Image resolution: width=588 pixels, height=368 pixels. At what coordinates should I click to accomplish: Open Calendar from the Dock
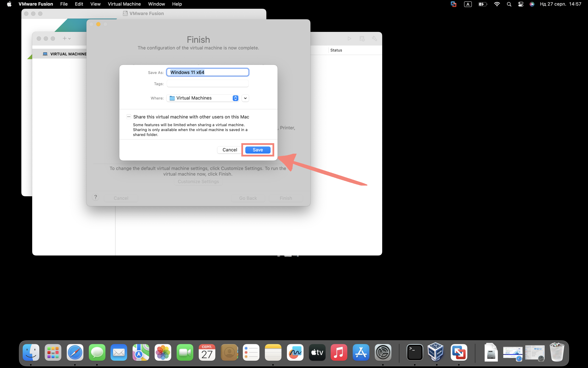click(x=207, y=352)
